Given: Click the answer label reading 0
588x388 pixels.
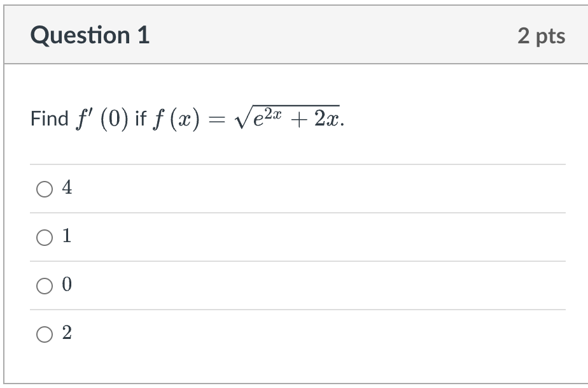Looking at the screenshot, I should pos(66,285).
